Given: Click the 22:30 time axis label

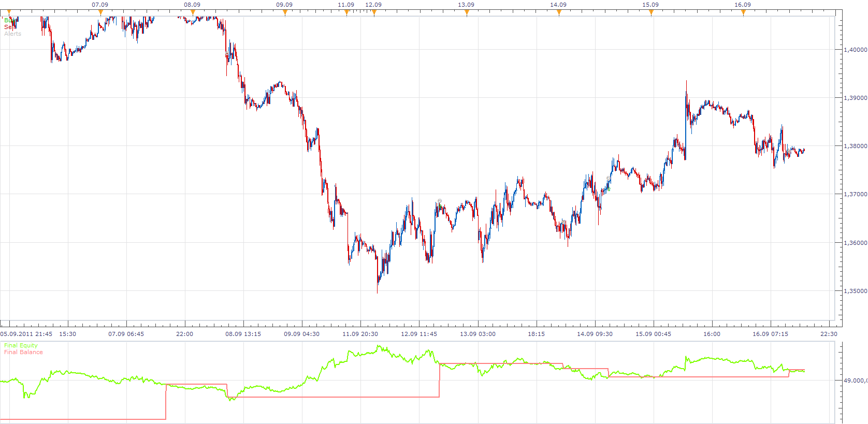Looking at the screenshot, I should click(829, 334).
